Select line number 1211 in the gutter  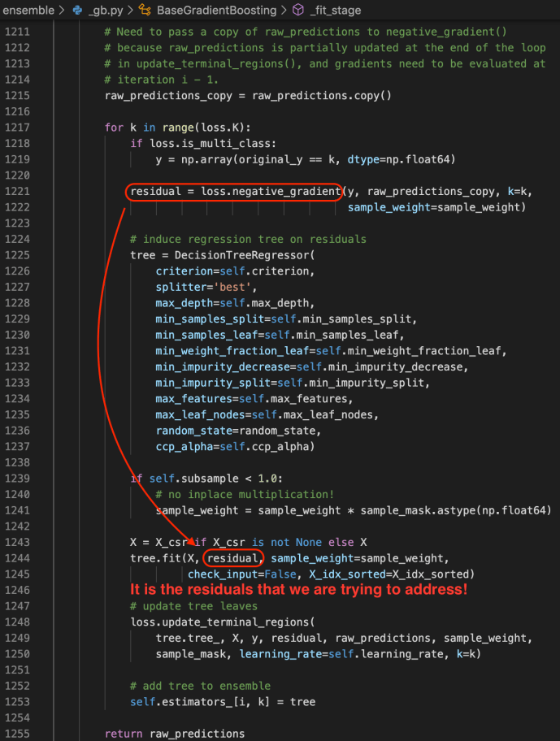[x=18, y=32]
